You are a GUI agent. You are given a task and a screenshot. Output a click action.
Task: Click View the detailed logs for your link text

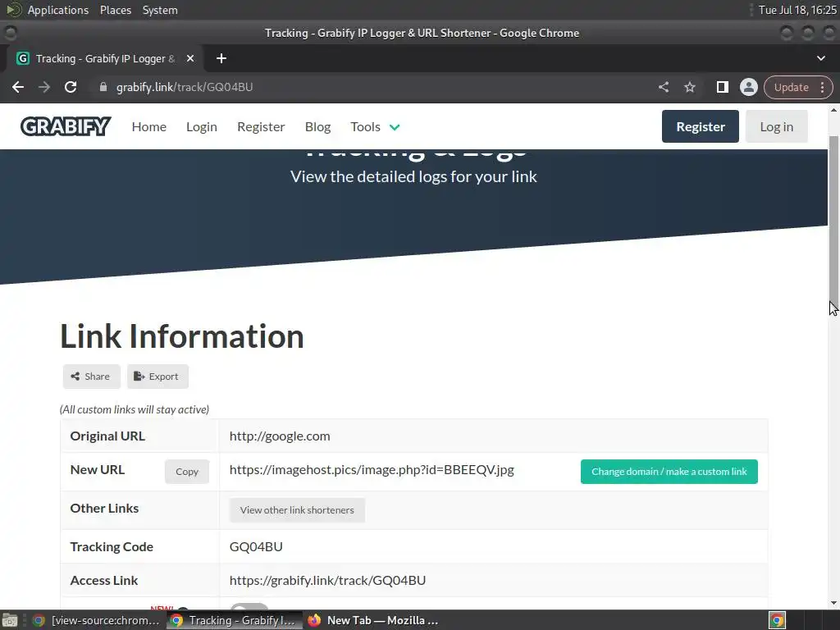click(x=413, y=177)
